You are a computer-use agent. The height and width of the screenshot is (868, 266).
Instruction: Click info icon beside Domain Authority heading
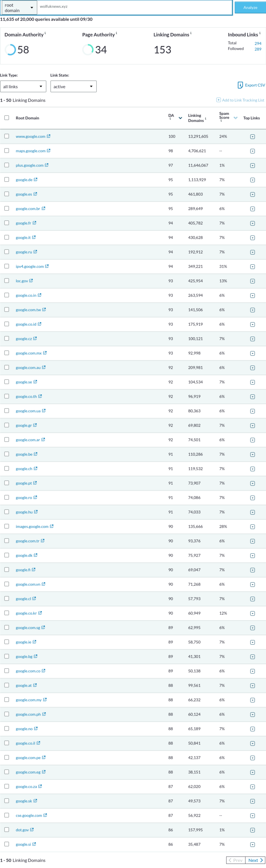point(45,33)
